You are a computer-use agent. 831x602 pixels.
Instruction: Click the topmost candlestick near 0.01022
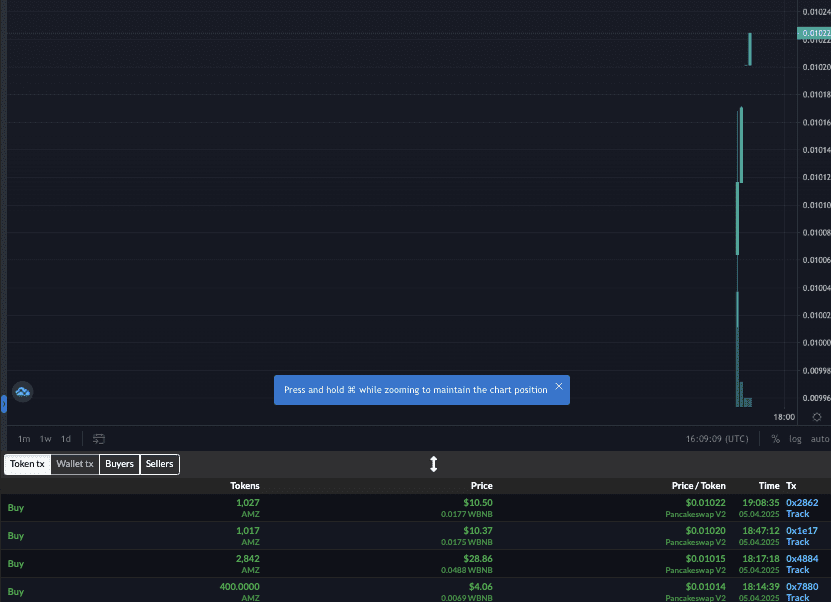[x=750, y=49]
